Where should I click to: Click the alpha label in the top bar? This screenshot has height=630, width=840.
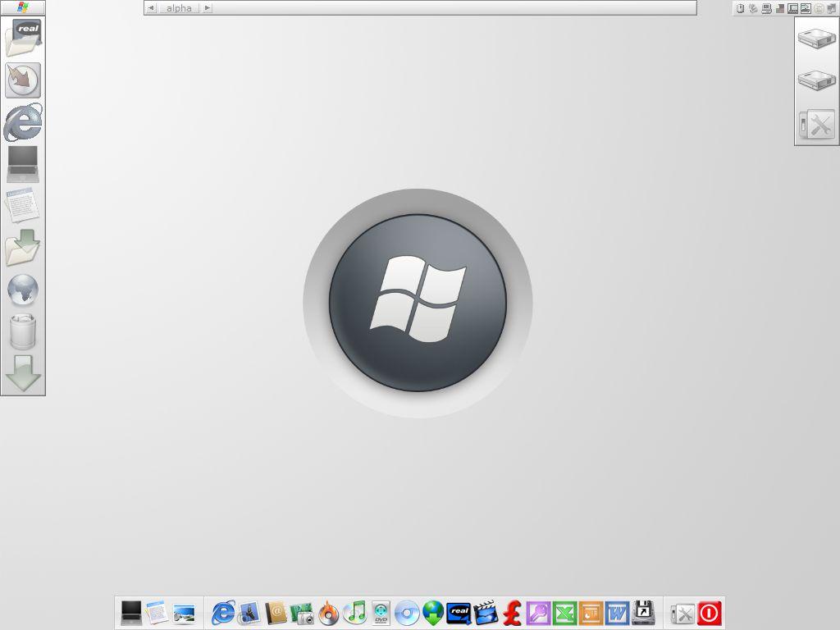click(179, 8)
